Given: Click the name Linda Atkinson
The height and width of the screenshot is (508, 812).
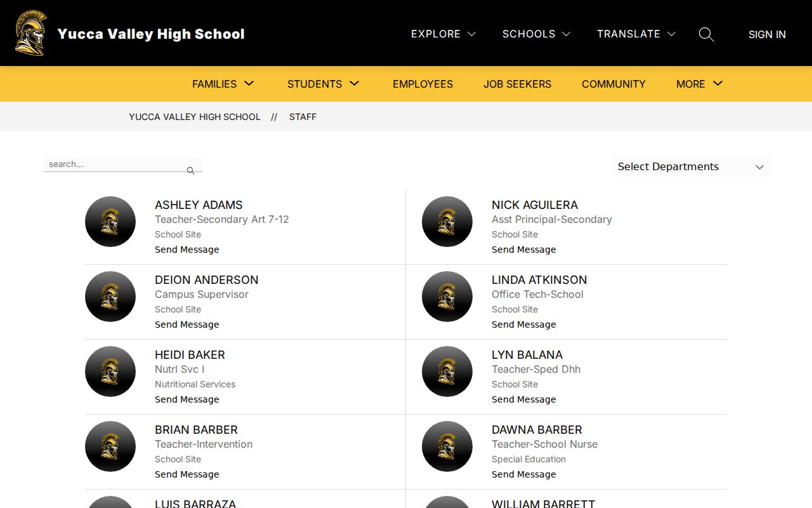Looking at the screenshot, I should click(x=539, y=280).
